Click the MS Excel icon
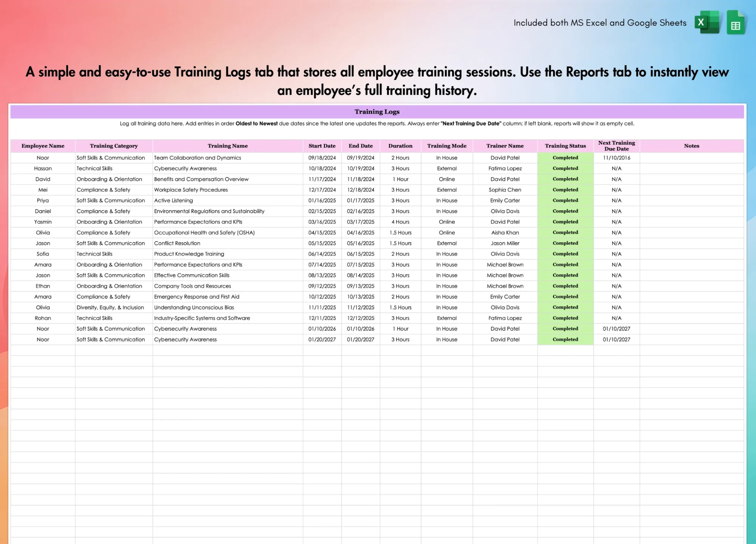 pyautogui.click(x=707, y=22)
